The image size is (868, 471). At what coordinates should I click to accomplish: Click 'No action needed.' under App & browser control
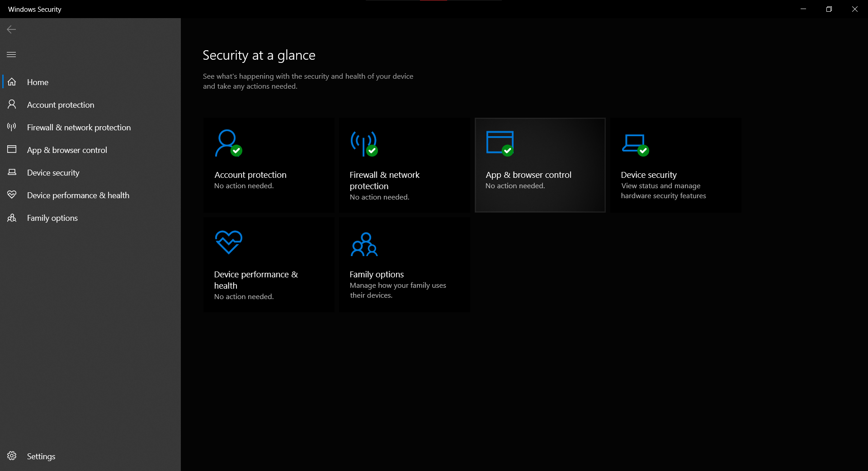pos(515,186)
